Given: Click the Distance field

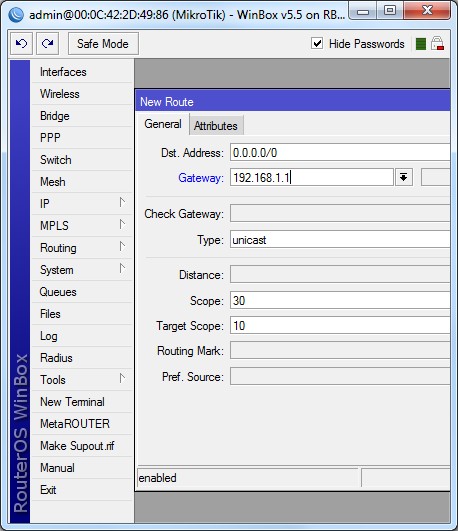Looking at the screenshot, I should [x=340, y=274].
